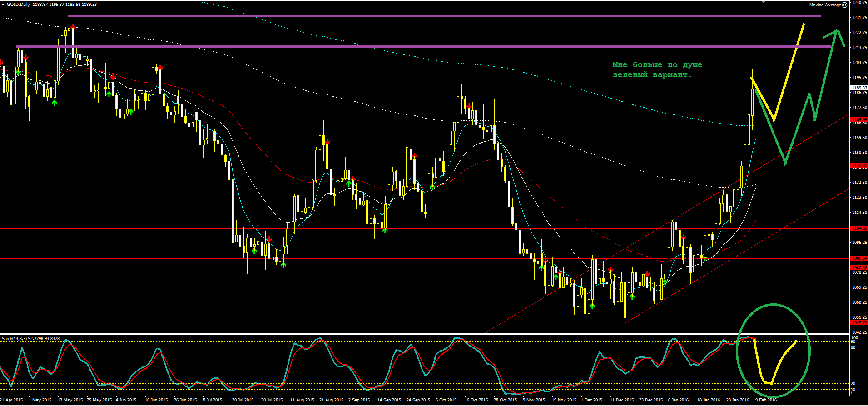Click the 1222.75 price axis value

[859, 33]
